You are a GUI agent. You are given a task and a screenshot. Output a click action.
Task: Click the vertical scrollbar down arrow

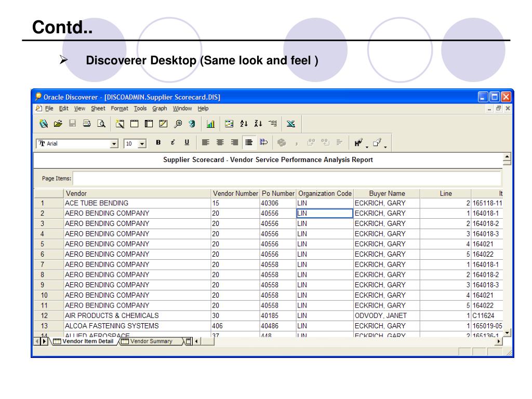[x=507, y=333]
